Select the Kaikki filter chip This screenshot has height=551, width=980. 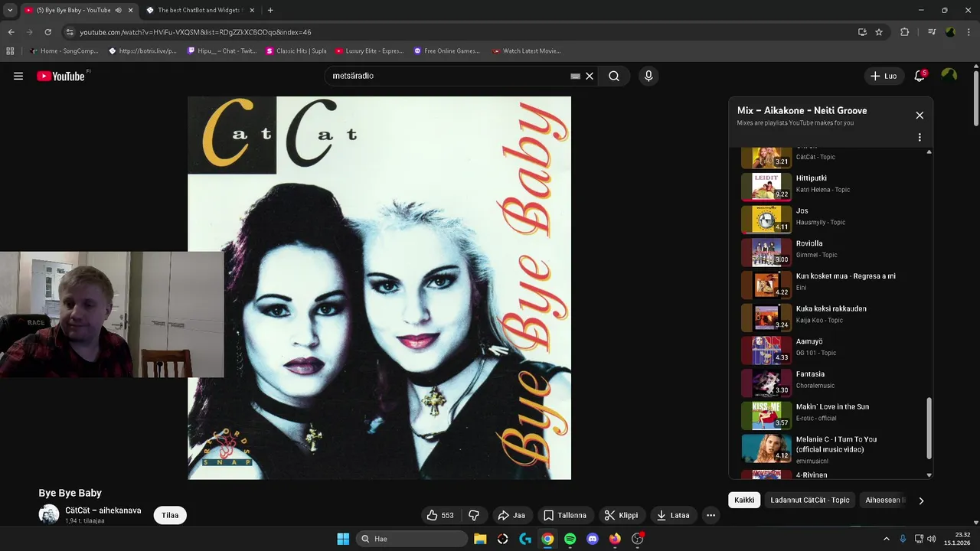(744, 500)
